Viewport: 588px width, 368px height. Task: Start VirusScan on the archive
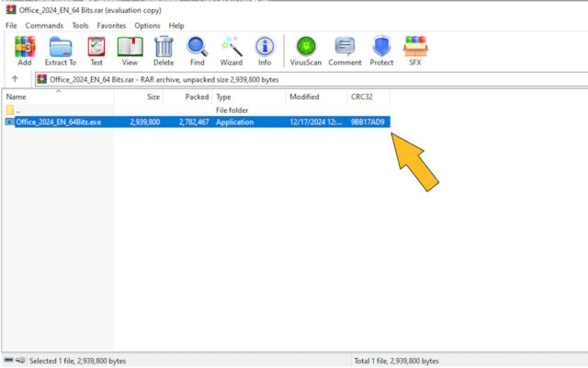306,51
